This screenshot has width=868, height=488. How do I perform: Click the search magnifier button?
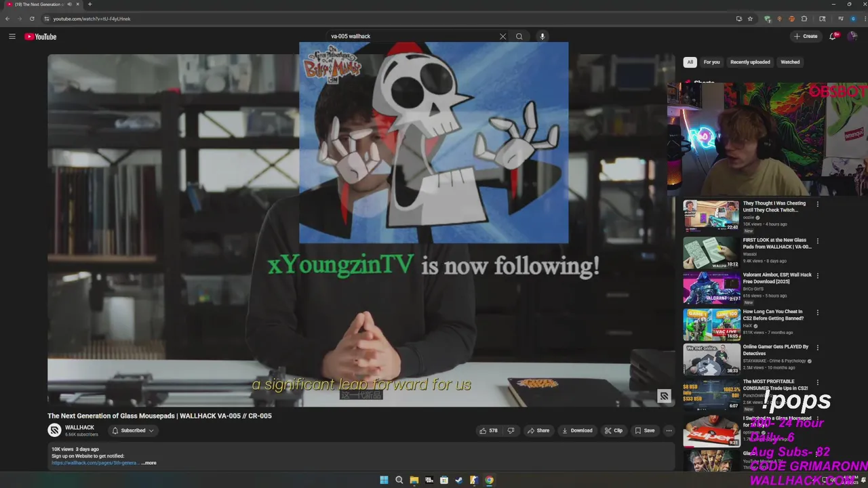pos(519,37)
